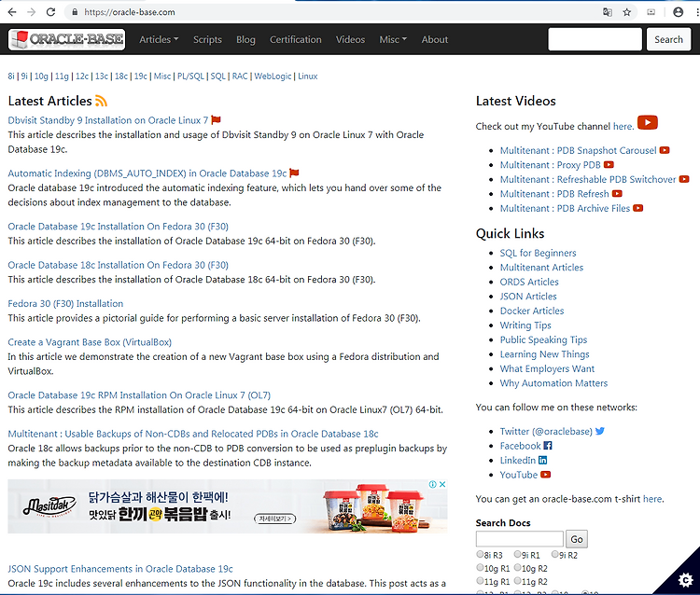The height and width of the screenshot is (595, 700).
Task: Expand the Articles dropdown menu
Action: tap(159, 39)
